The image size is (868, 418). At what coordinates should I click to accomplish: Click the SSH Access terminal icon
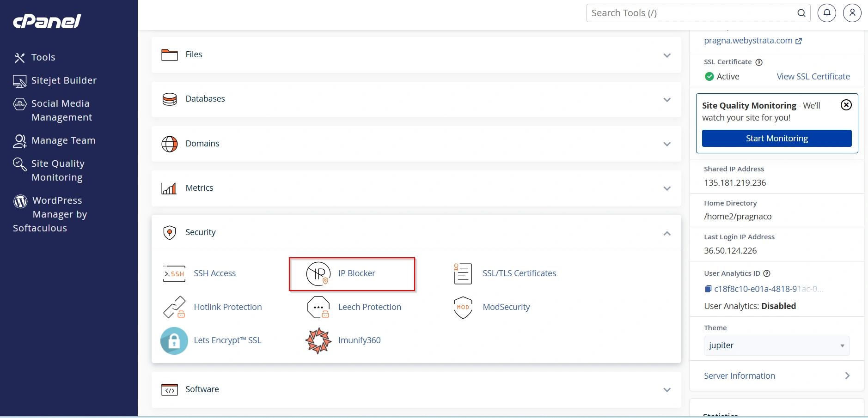pyautogui.click(x=174, y=274)
